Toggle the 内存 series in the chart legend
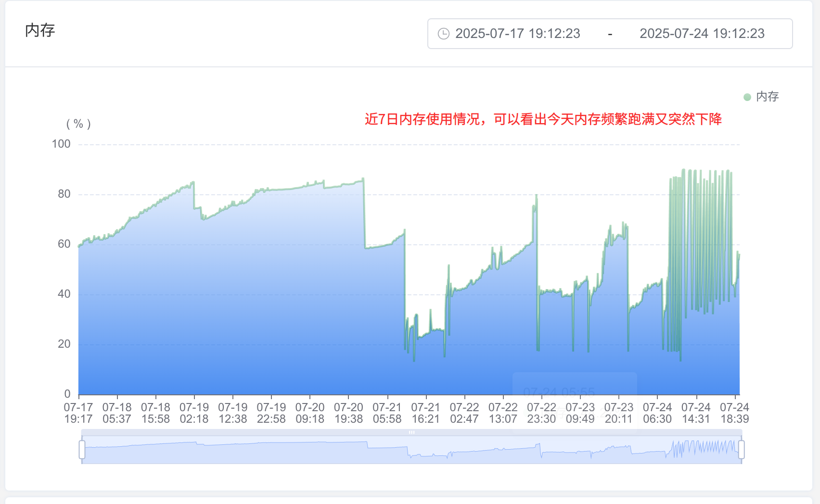The height and width of the screenshot is (504, 820). point(761,97)
